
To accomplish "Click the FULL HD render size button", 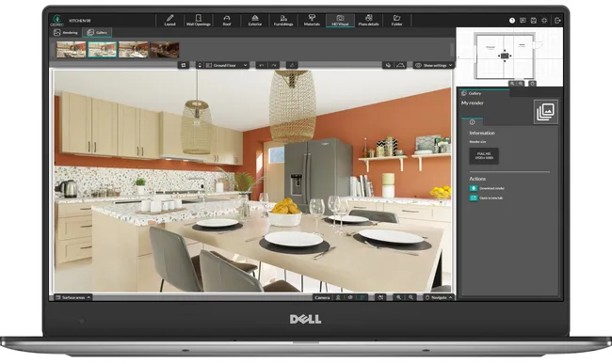I will click(x=484, y=156).
